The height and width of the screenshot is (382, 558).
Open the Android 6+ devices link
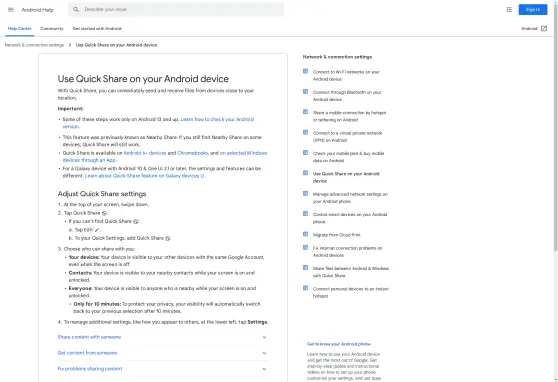pyautogui.click(x=145, y=153)
